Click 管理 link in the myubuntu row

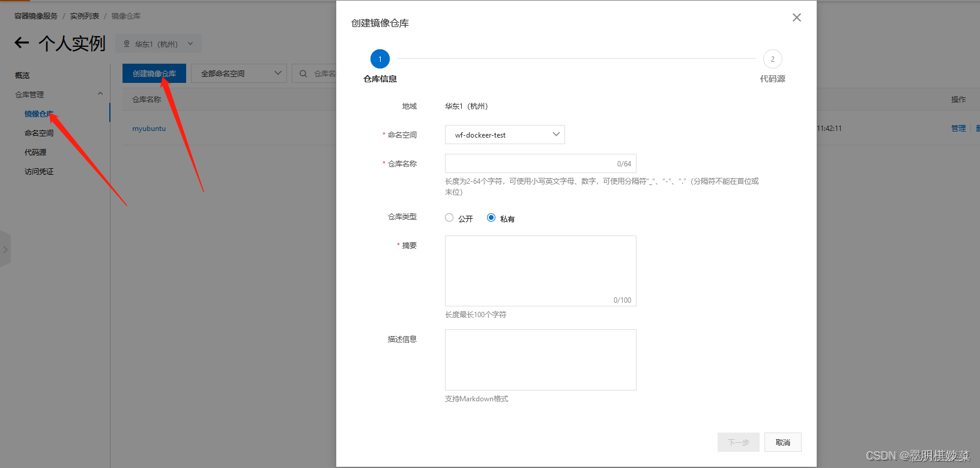(958, 128)
